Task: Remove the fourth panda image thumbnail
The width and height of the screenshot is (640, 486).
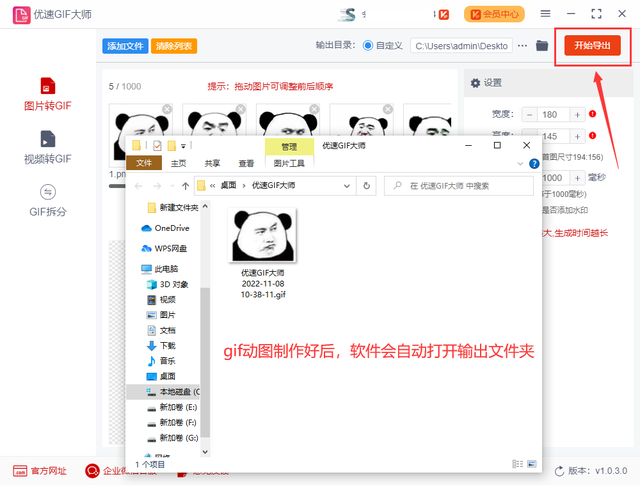Action: 388,109
